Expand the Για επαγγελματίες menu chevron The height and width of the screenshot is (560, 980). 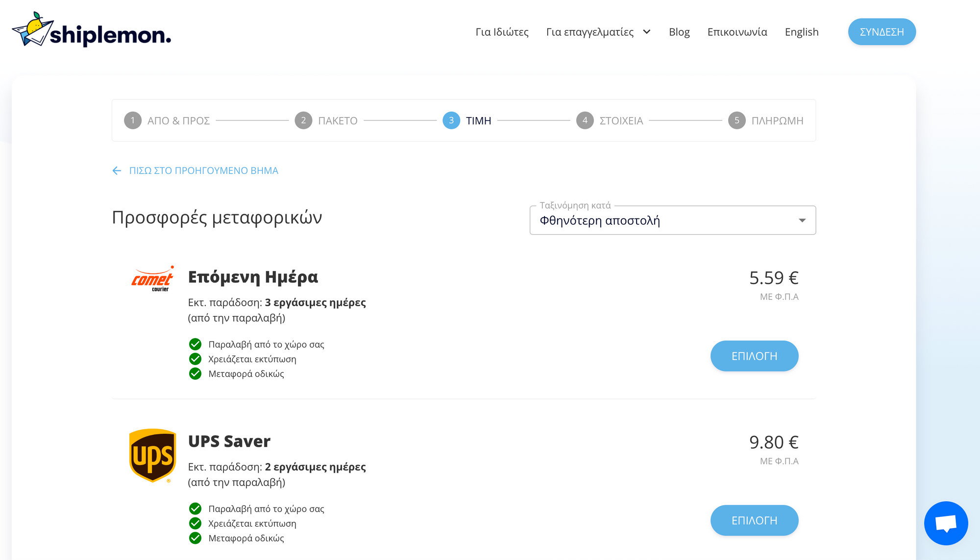[x=647, y=32]
